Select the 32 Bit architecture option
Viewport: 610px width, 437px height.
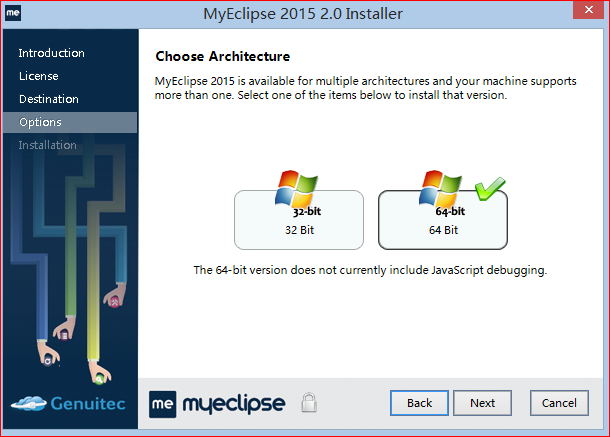pos(299,219)
